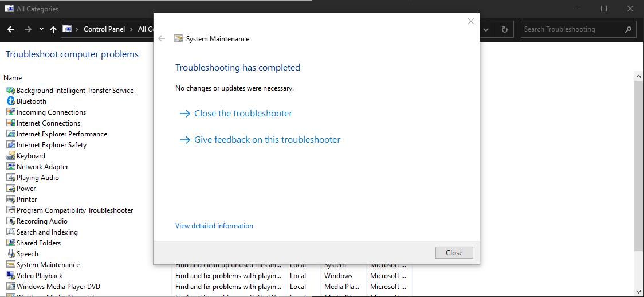Viewport: 644px width, 297px height.
Task: Expand the address bar history dropdown
Action: [486, 30]
